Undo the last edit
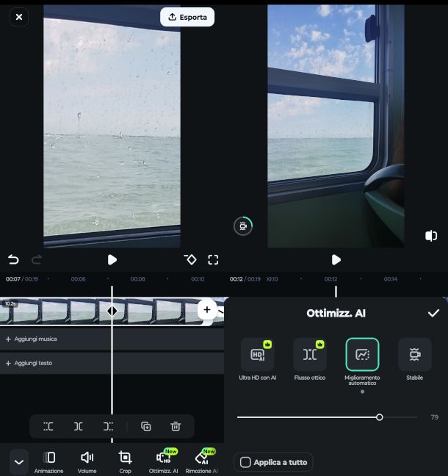 (13, 259)
